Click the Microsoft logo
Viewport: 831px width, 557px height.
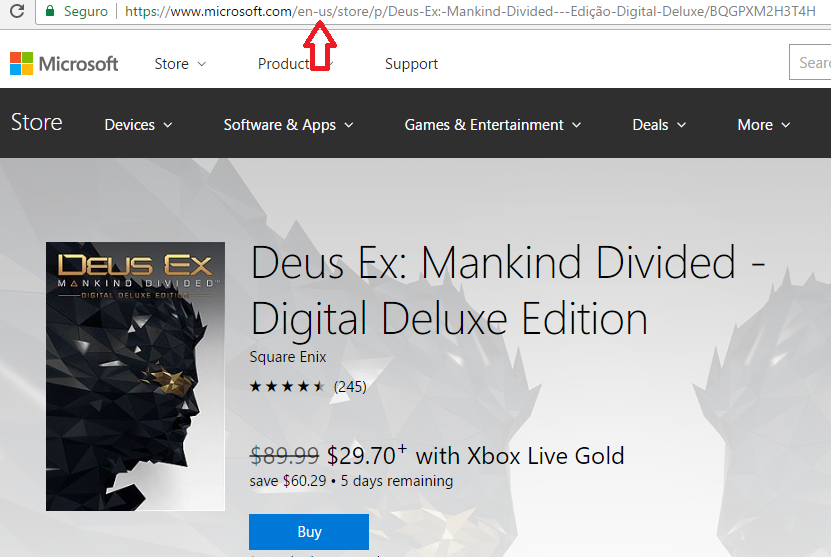(x=64, y=64)
